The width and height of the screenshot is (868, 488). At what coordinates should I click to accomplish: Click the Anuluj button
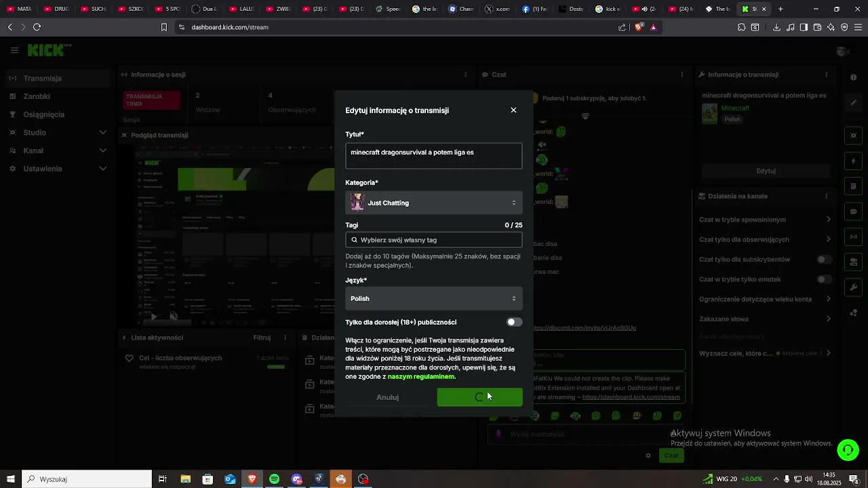click(388, 397)
